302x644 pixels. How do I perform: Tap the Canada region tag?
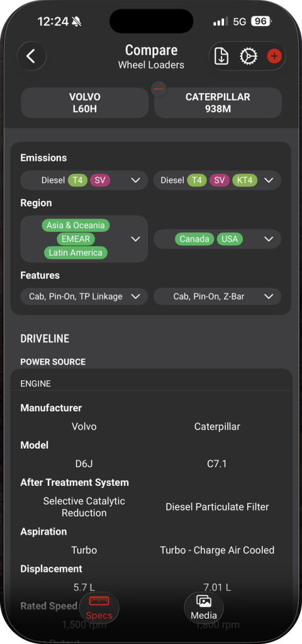click(194, 239)
